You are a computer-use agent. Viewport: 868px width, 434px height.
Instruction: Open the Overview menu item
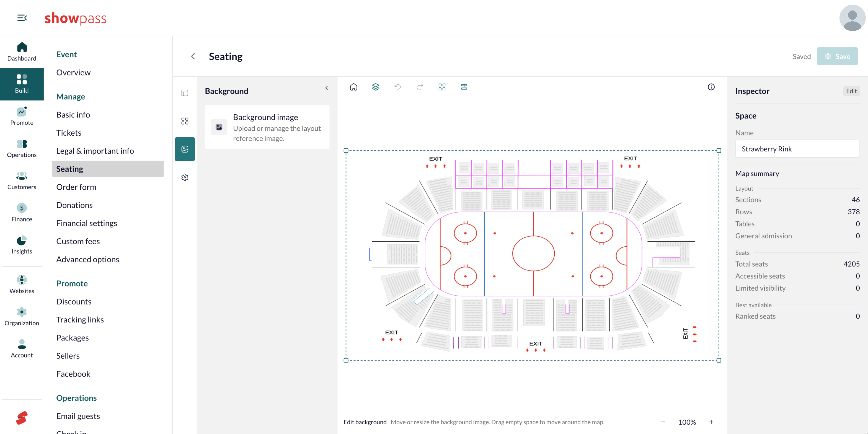73,73
